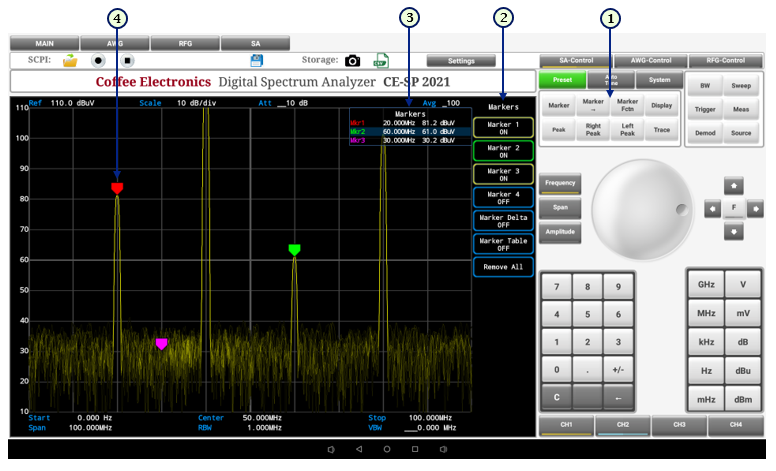Select the red marker on trace
This screenshot has height=471, width=776.
pos(117,188)
